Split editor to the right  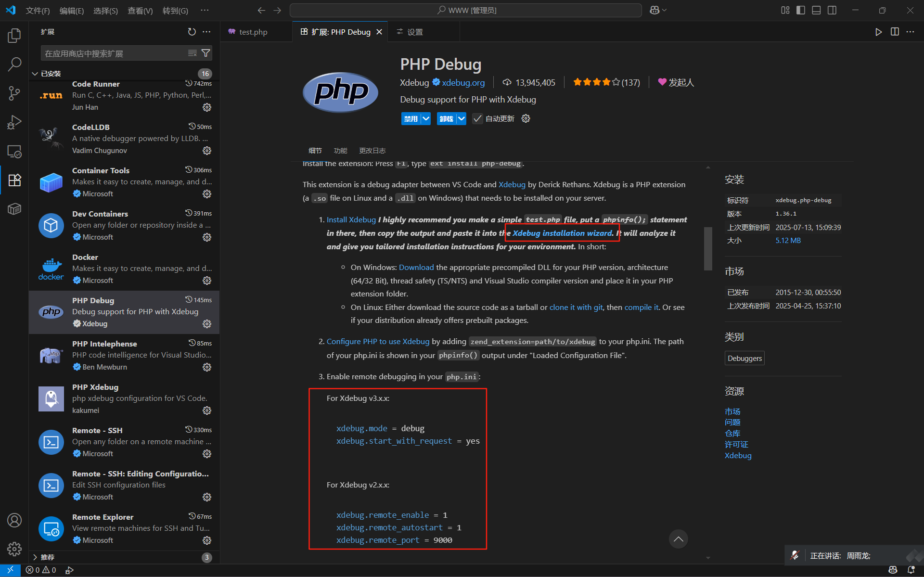[x=895, y=32]
